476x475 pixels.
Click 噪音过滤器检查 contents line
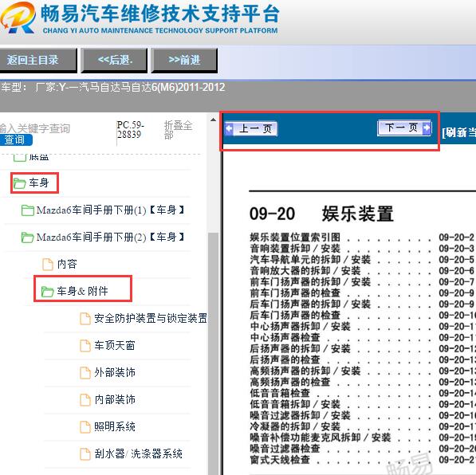(363, 449)
